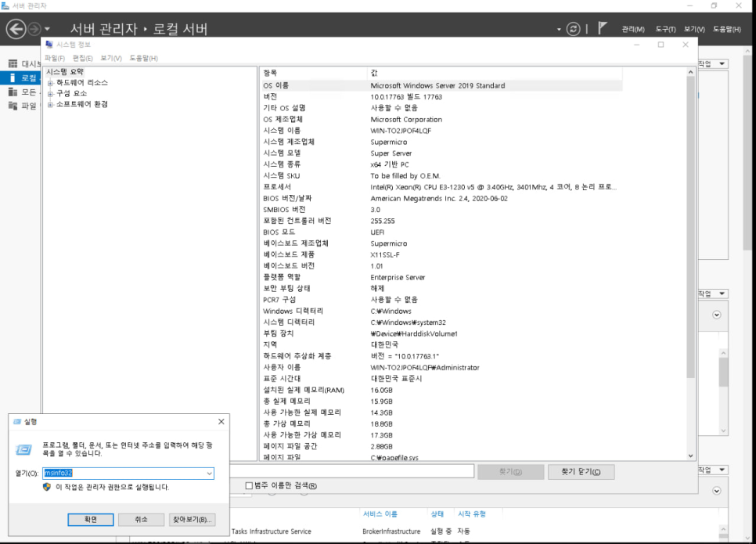Minimize the System Information window

(x=636, y=45)
